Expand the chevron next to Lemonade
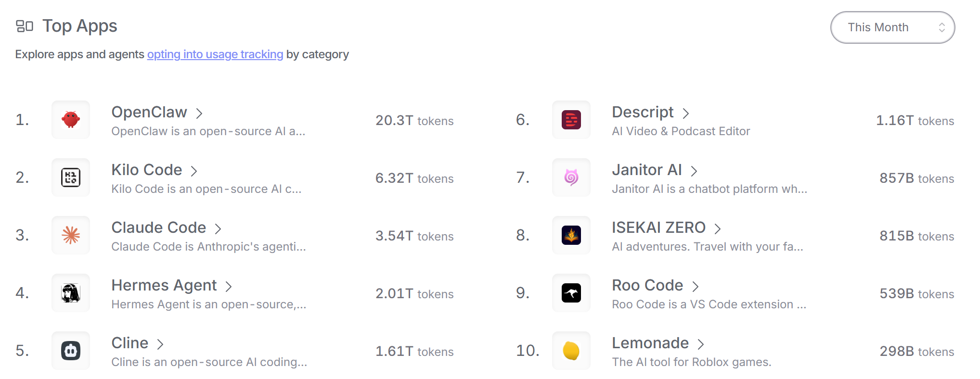980x379 pixels. 701,344
